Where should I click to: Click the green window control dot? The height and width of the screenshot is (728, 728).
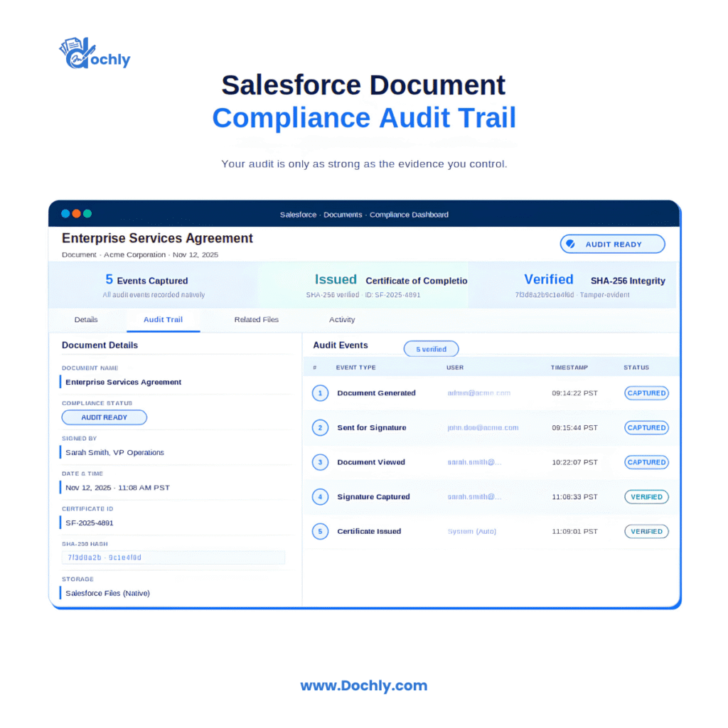click(x=87, y=213)
